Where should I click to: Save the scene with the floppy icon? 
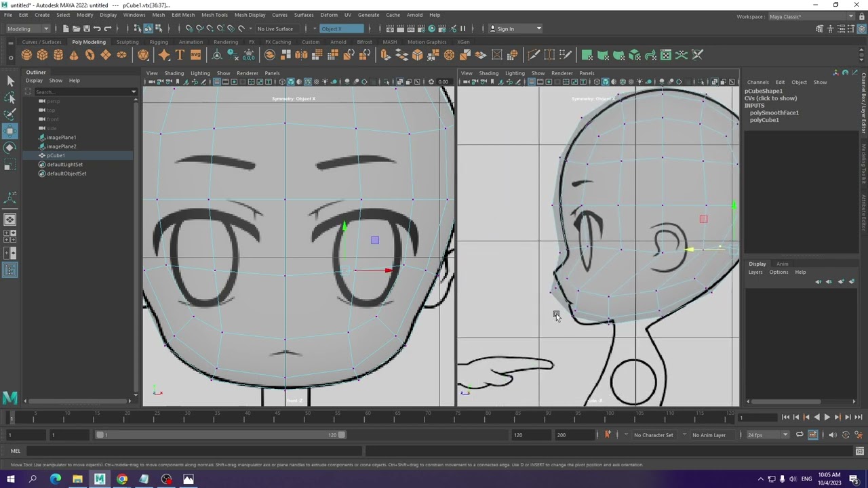click(x=86, y=28)
